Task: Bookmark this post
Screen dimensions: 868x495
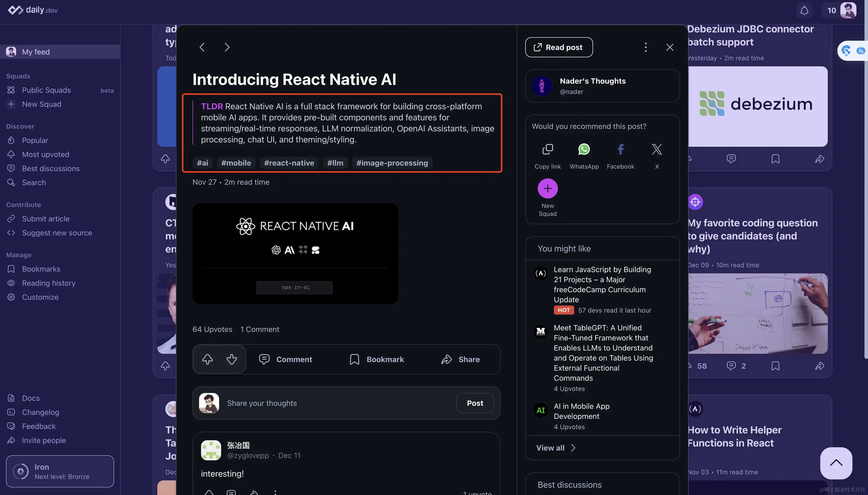Action: pos(377,359)
